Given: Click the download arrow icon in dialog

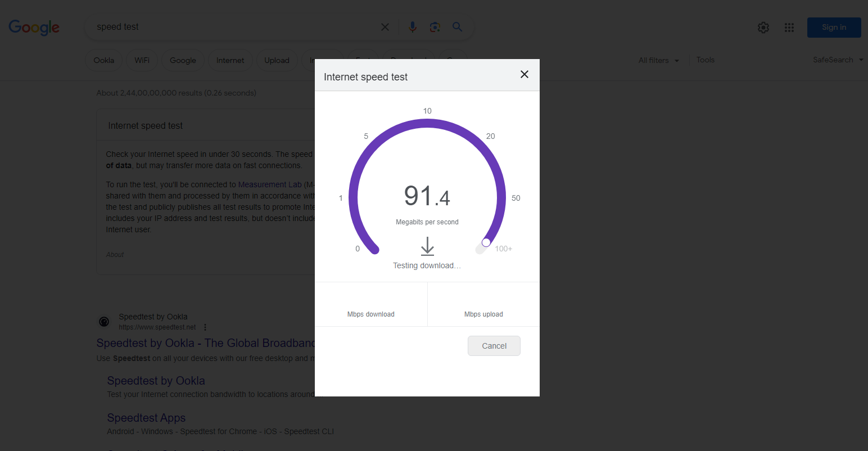Looking at the screenshot, I should pos(427,246).
